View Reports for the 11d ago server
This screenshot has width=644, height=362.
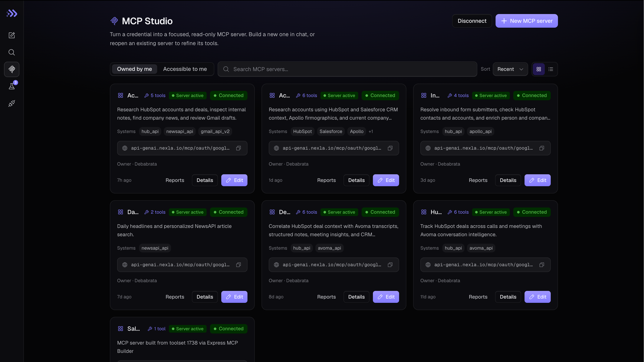(x=478, y=297)
